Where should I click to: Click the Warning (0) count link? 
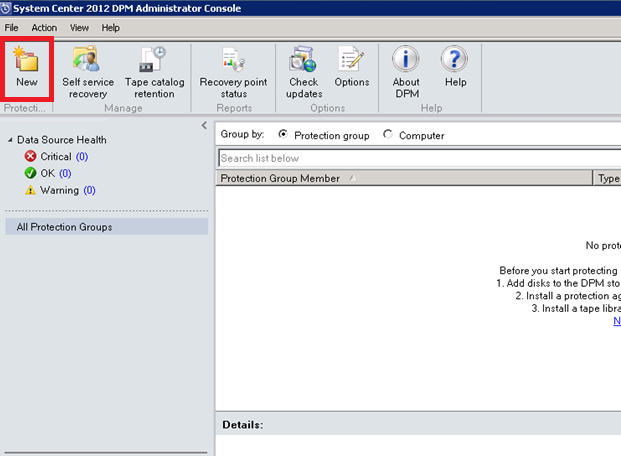click(90, 191)
